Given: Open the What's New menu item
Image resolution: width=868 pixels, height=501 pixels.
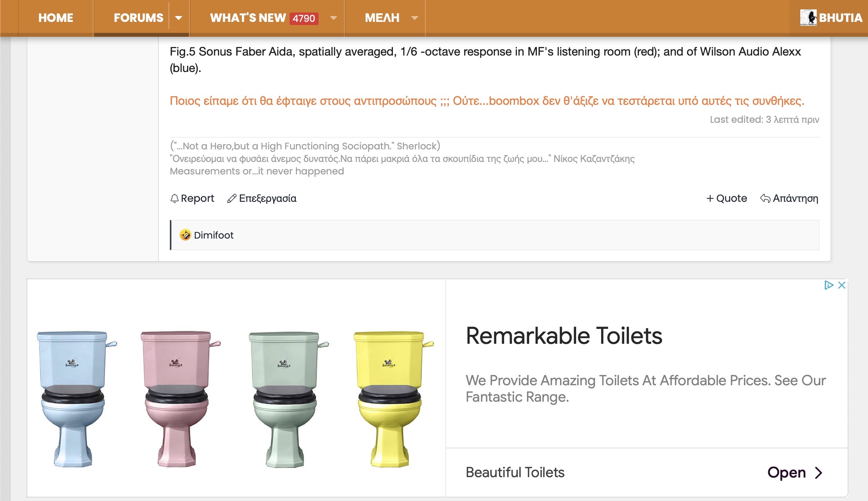Looking at the screenshot, I should [248, 18].
